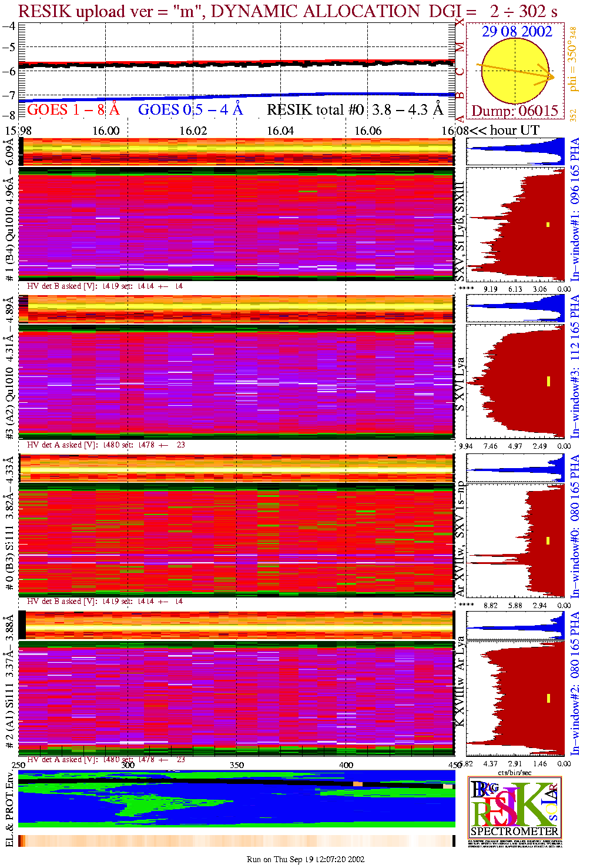
Task: Select the red GOES 1 – 8 Å legend label
Action: [73, 110]
